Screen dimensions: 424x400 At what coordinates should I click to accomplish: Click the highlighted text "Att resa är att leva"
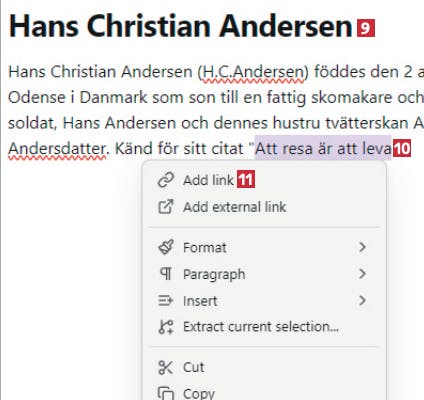pyautogui.click(x=323, y=148)
